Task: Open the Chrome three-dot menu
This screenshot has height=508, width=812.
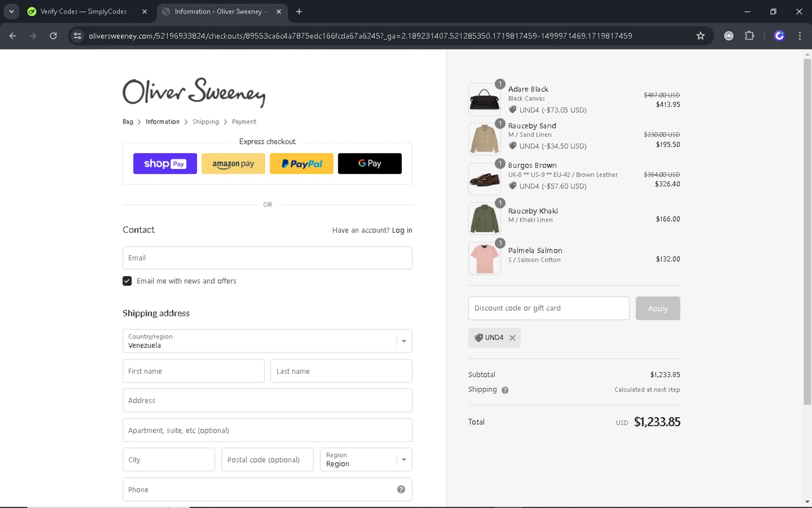Action: [x=800, y=36]
